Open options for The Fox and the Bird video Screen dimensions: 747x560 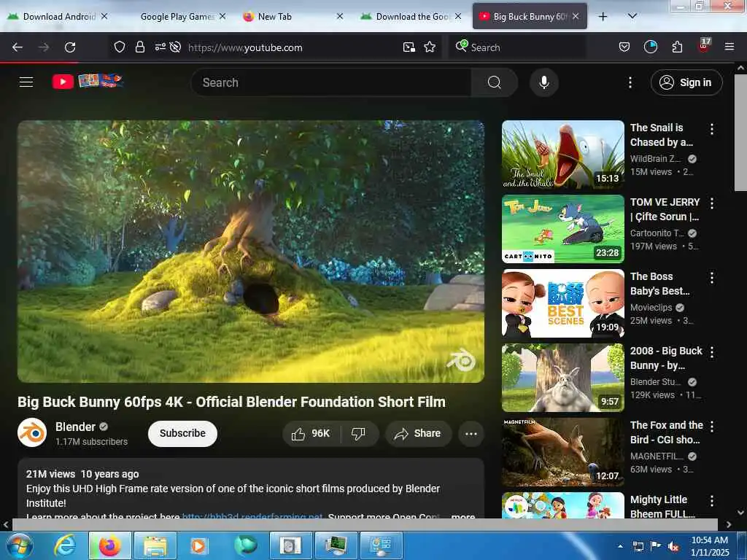712,426
